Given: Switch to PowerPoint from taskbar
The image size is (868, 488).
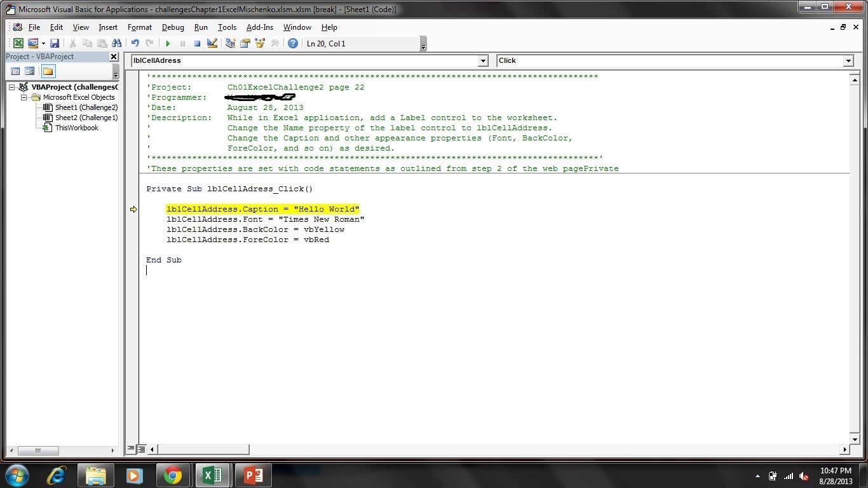Looking at the screenshot, I should click(x=254, y=475).
